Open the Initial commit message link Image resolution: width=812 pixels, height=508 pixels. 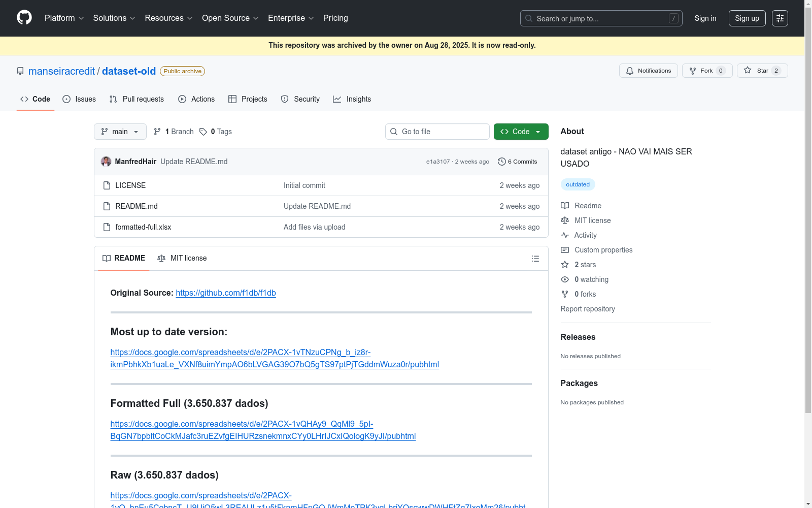pyautogui.click(x=304, y=185)
